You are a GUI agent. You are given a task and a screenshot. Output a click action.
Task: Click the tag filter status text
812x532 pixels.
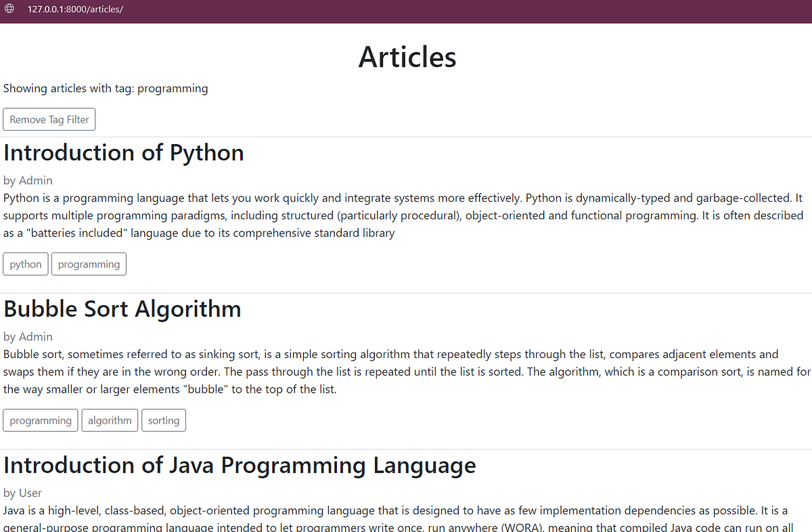coord(106,88)
